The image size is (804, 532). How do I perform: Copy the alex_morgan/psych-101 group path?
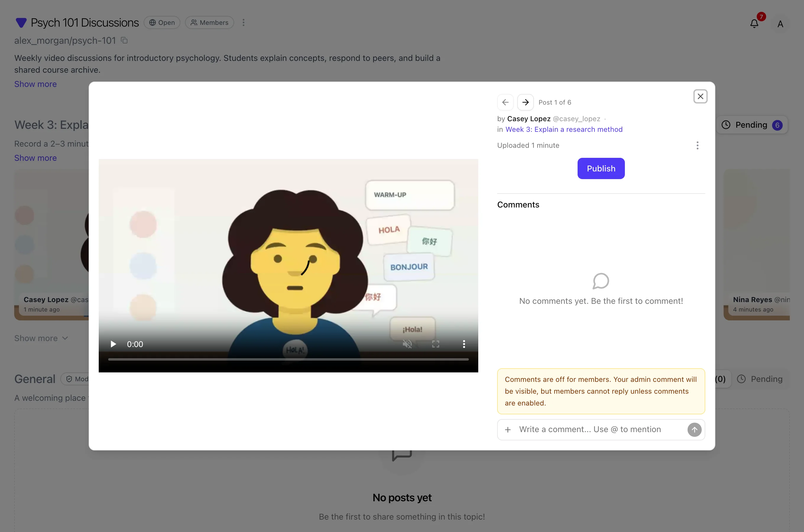[124, 40]
